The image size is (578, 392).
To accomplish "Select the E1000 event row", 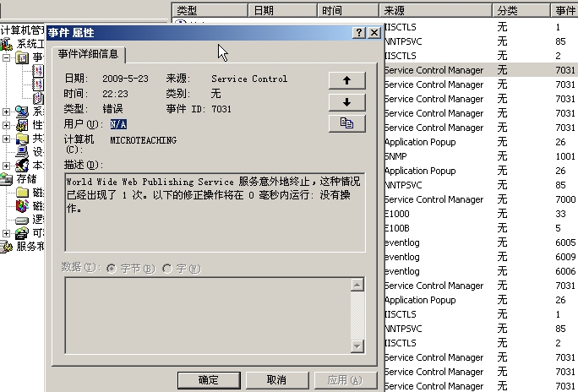I will (481, 214).
